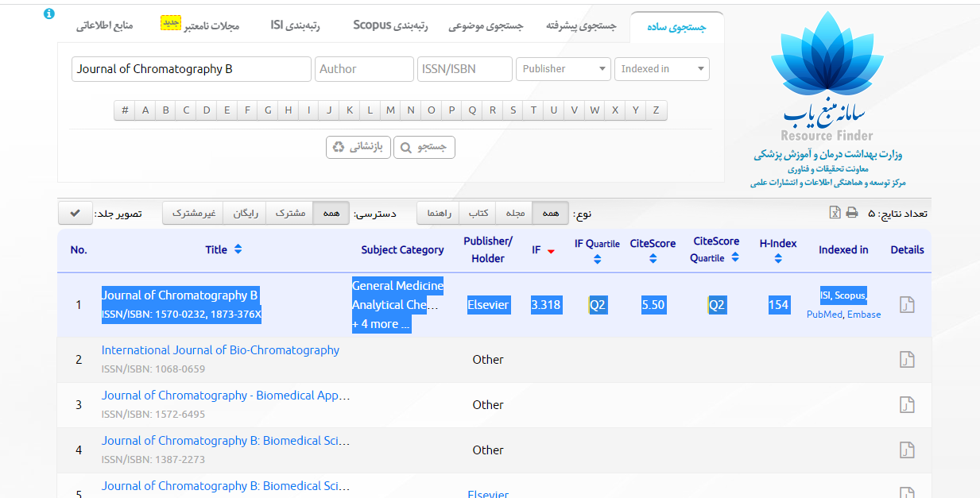Filter type by راهنما
980x498 pixels.
coord(439,213)
